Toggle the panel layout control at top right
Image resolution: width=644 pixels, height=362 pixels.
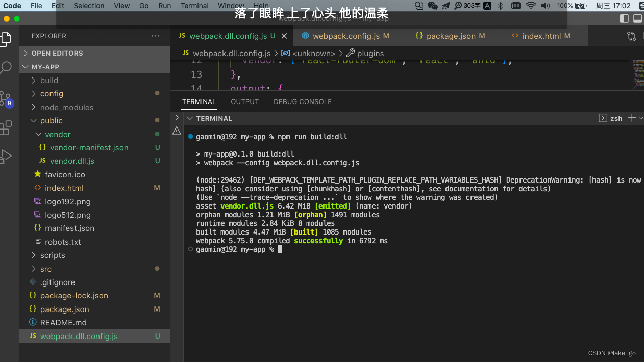tap(637, 18)
